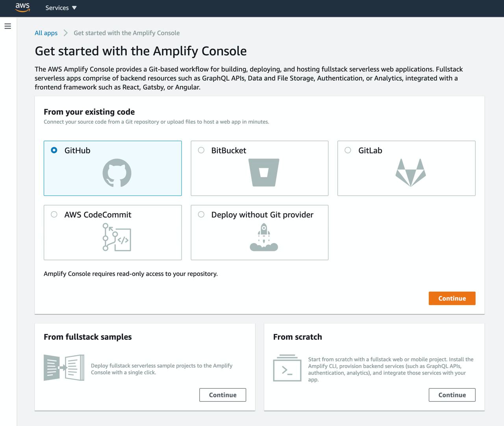Go back to All apps breadcrumb
Screen dimensions: 504x426
(46, 33)
